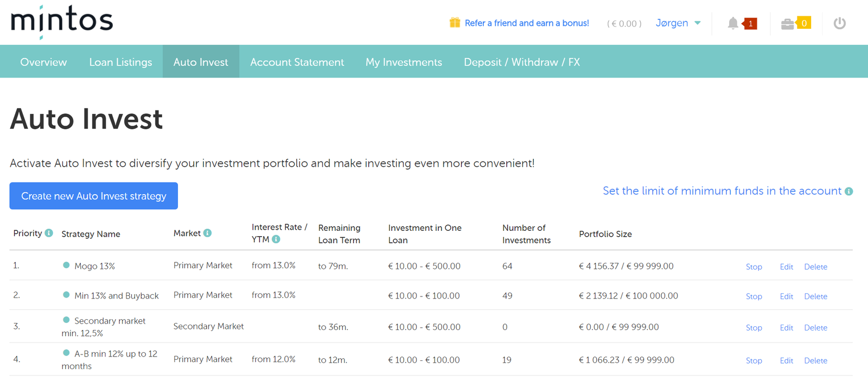The height and width of the screenshot is (388, 868).
Task: Open Set the limit of minimum funds link
Action: click(722, 191)
